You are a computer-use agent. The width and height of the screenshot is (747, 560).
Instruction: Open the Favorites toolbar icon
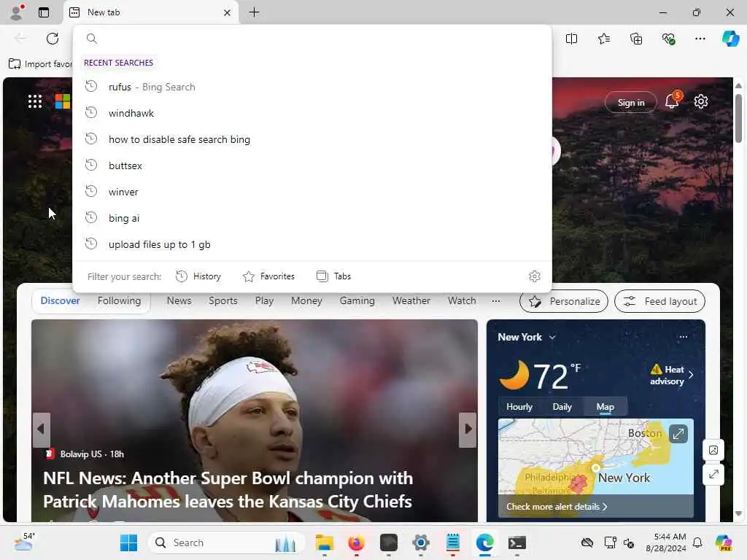(604, 39)
